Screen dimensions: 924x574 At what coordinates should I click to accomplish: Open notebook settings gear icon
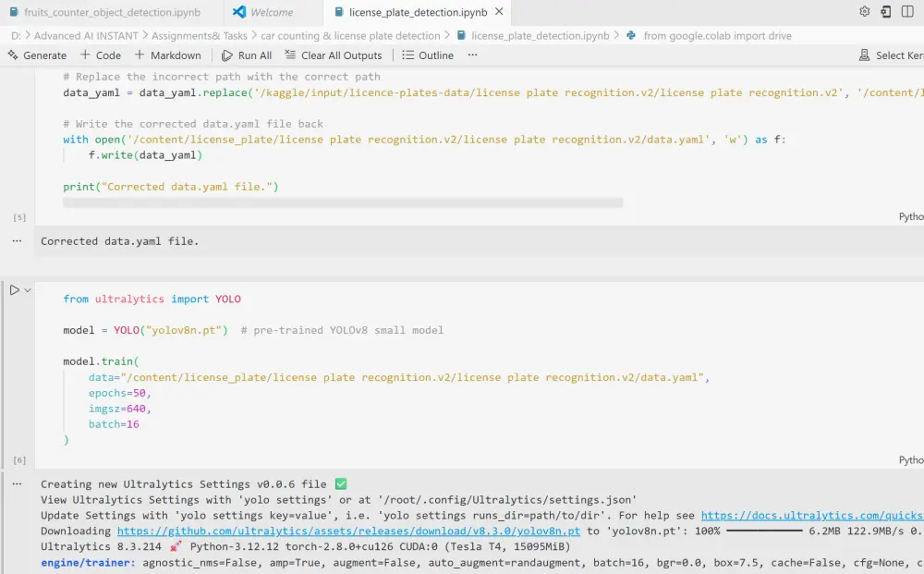pos(865,12)
